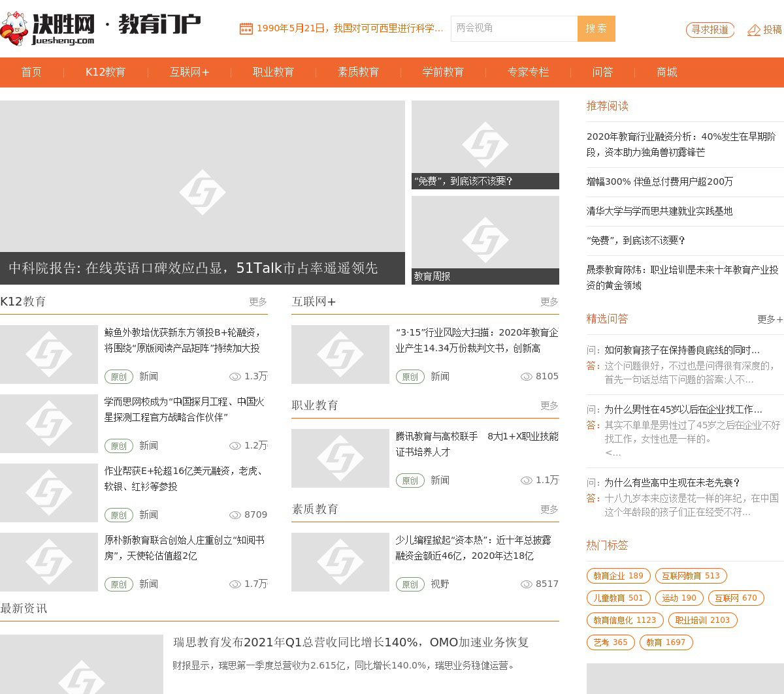Click the original tag on the Tencent education article
Viewport: 784px width, 694px height.
410,481
